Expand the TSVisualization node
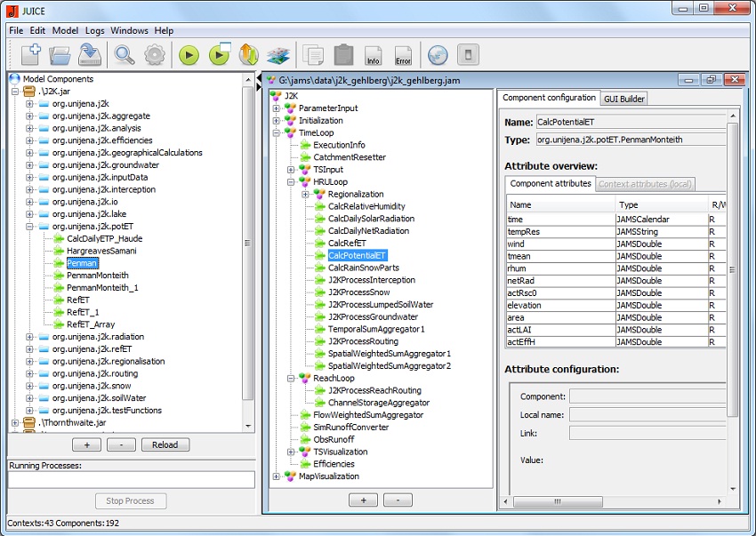The image size is (756, 536). [292, 452]
